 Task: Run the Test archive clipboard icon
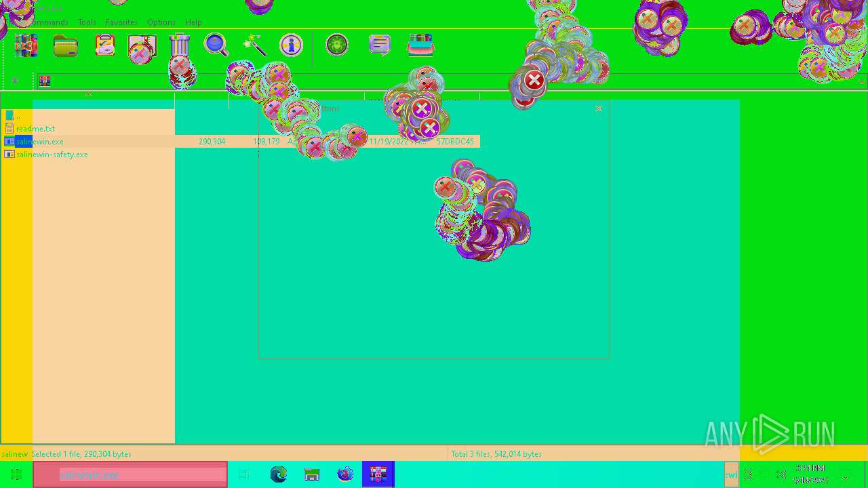105,45
